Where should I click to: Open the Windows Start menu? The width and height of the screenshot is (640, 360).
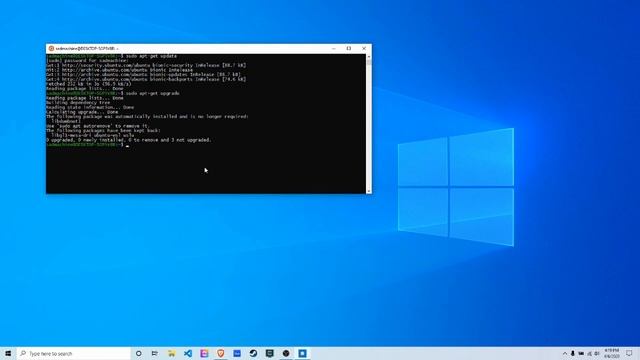pos(8,353)
